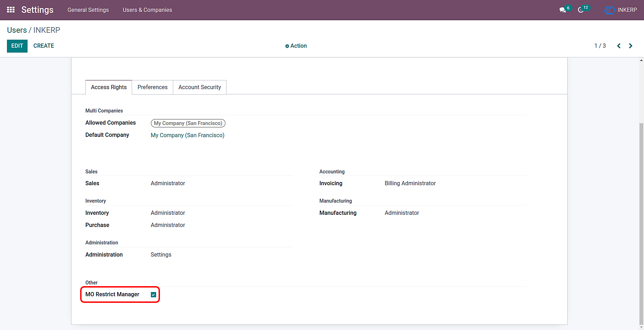644x330 pixels.
Task: Click the INKERP user avatar logo
Action: coord(610,10)
